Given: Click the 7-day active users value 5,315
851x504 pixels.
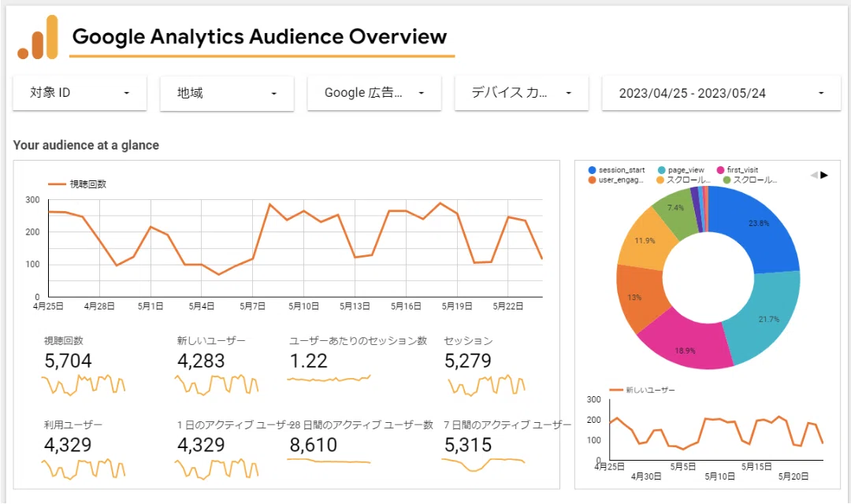Looking at the screenshot, I should point(468,445).
